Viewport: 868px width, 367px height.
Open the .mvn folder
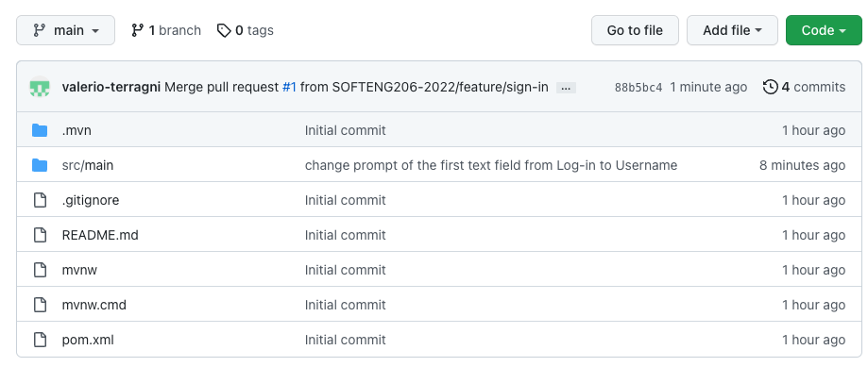pyautogui.click(x=77, y=130)
